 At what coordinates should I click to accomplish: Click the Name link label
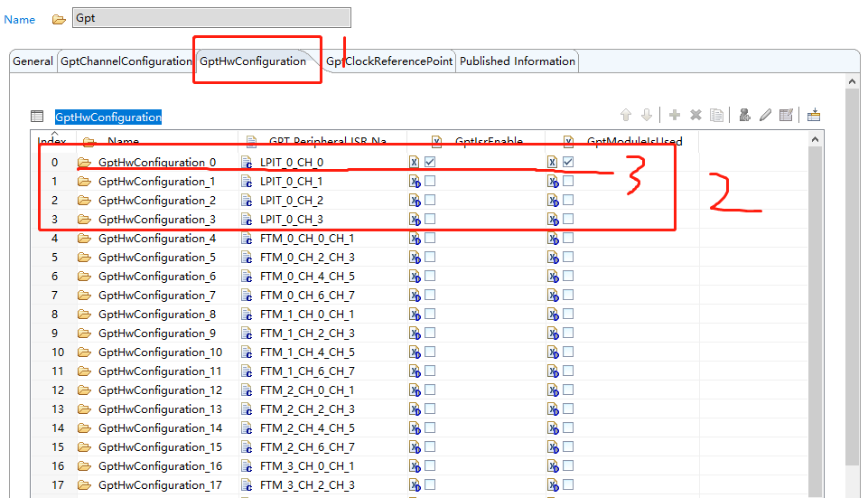[19, 19]
